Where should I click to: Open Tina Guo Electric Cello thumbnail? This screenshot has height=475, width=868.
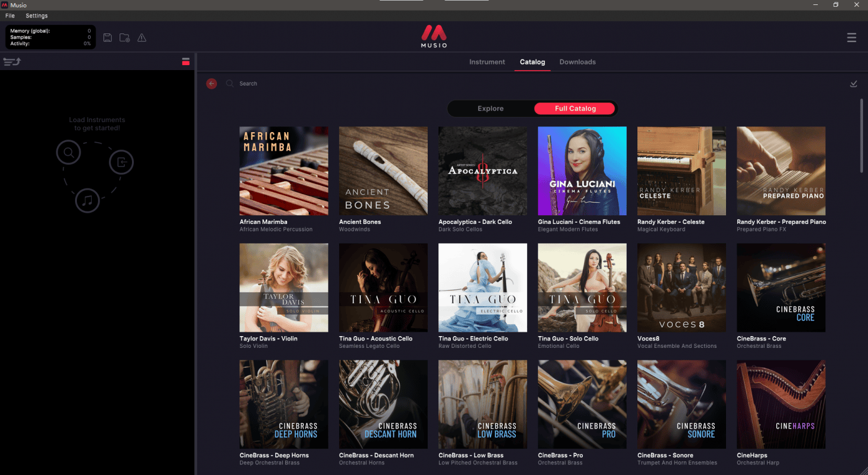click(x=483, y=288)
